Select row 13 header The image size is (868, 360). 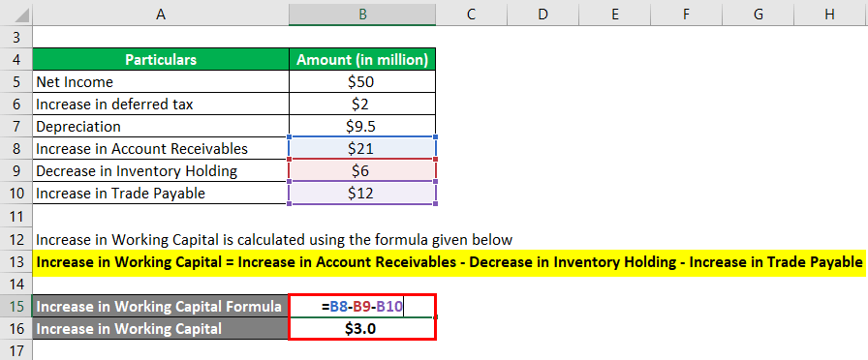pyautogui.click(x=16, y=261)
